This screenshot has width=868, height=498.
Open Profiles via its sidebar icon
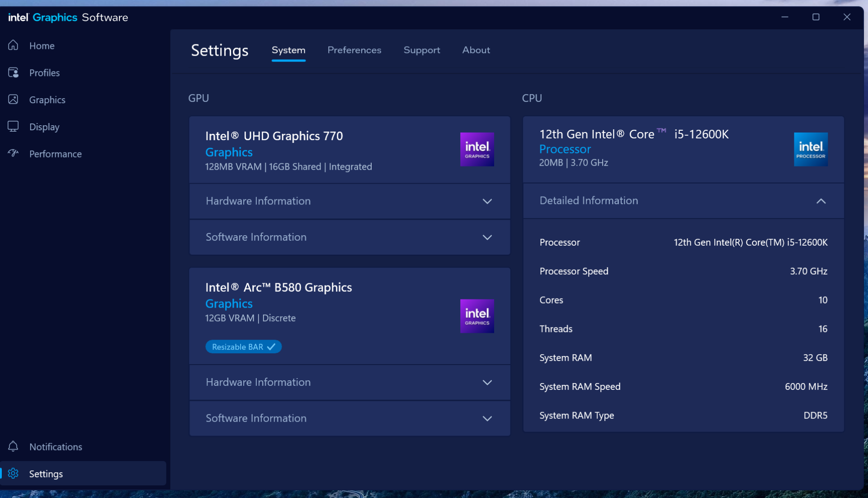(x=13, y=72)
